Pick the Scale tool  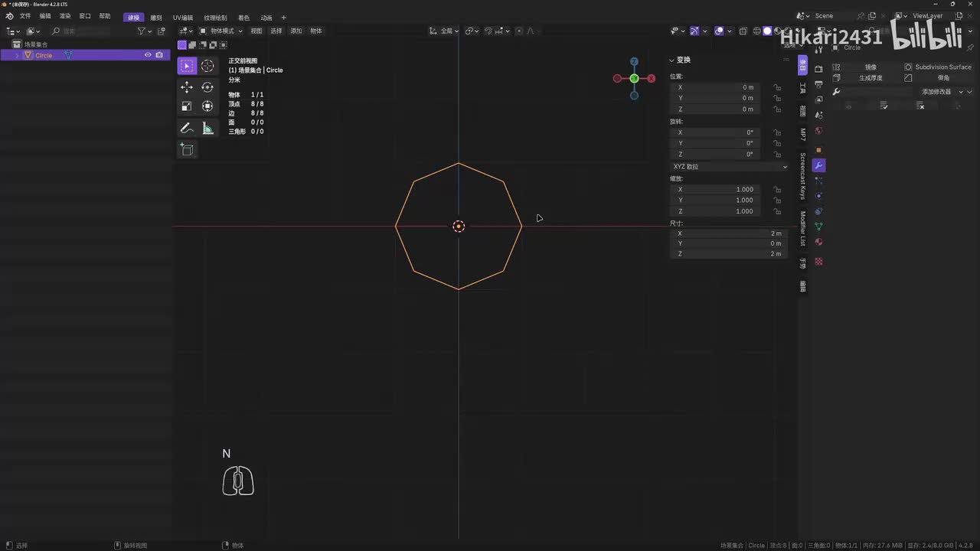(187, 106)
